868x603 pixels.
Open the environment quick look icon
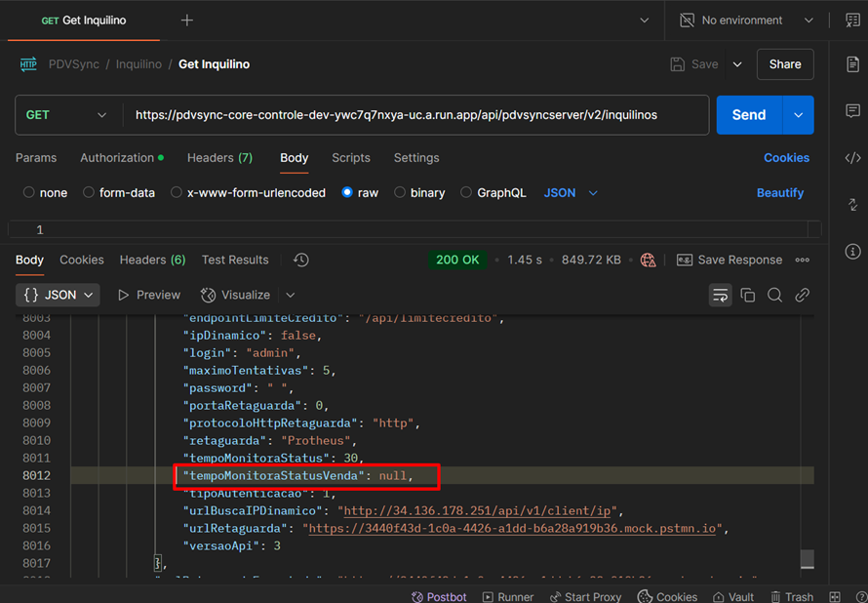pos(852,20)
